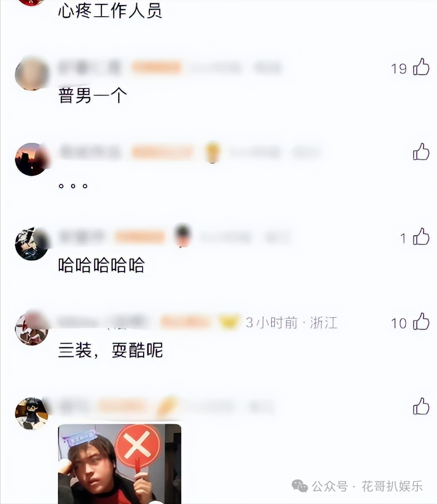Screen dimensions: 437x504
Task: Click the "心疼工作人员" comment text
Action: pos(110,11)
